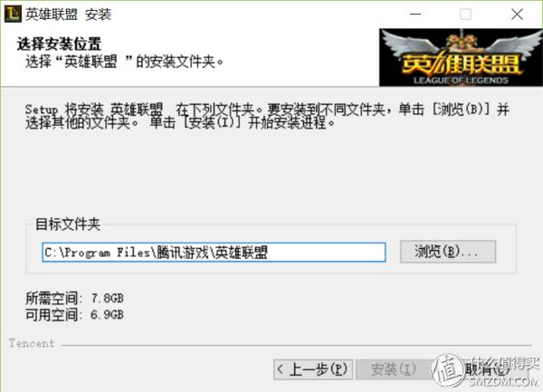543x392 pixels.
Task: Focus the 目标文件夹 install path field
Action: 214,252
